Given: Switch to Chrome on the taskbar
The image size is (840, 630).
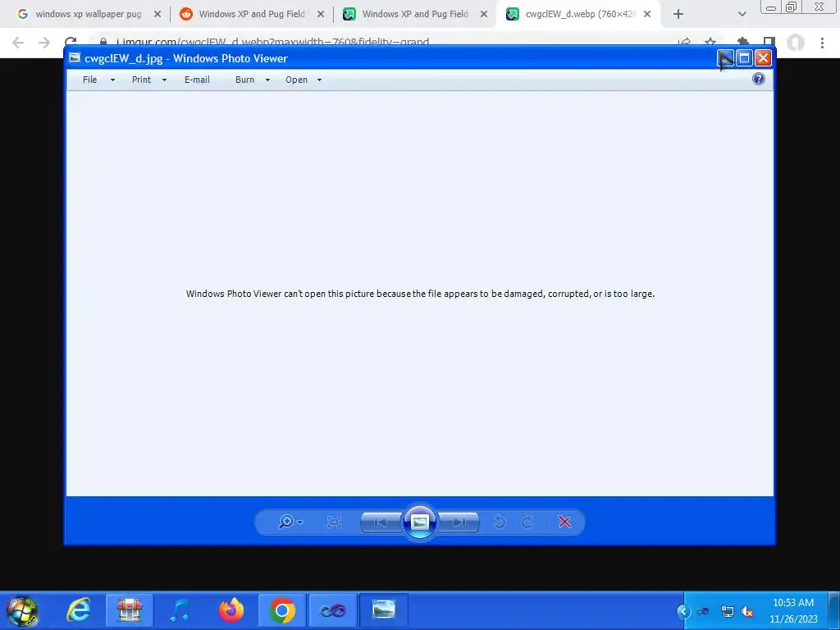Looking at the screenshot, I should pos(282,610).
